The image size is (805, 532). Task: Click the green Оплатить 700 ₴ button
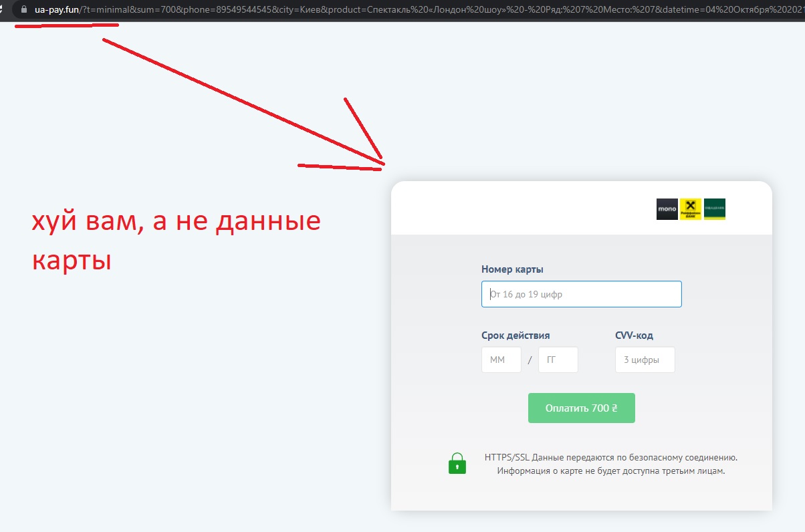[581, 408]
